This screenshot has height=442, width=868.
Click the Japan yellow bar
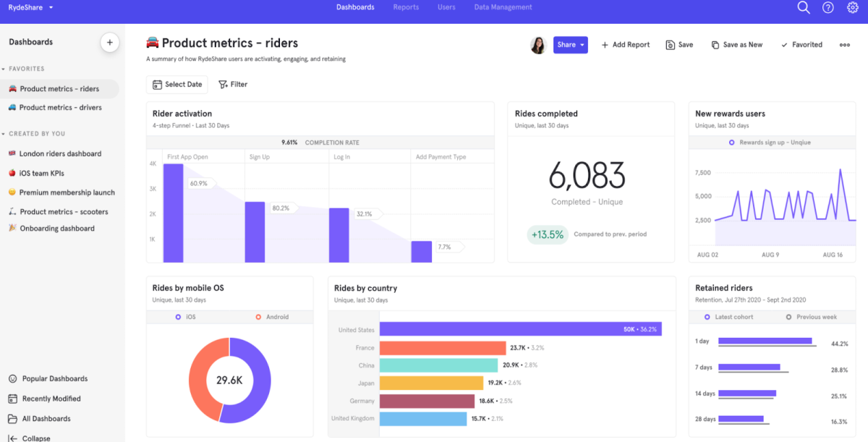click(x=431, y=383)
